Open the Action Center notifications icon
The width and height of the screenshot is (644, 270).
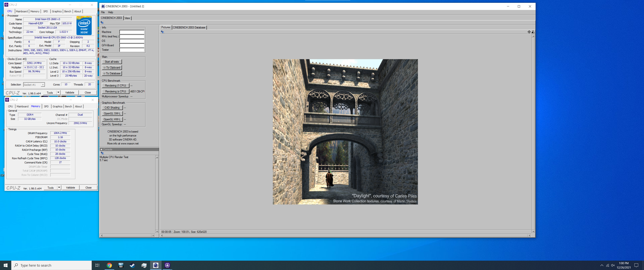pos(637,265)
